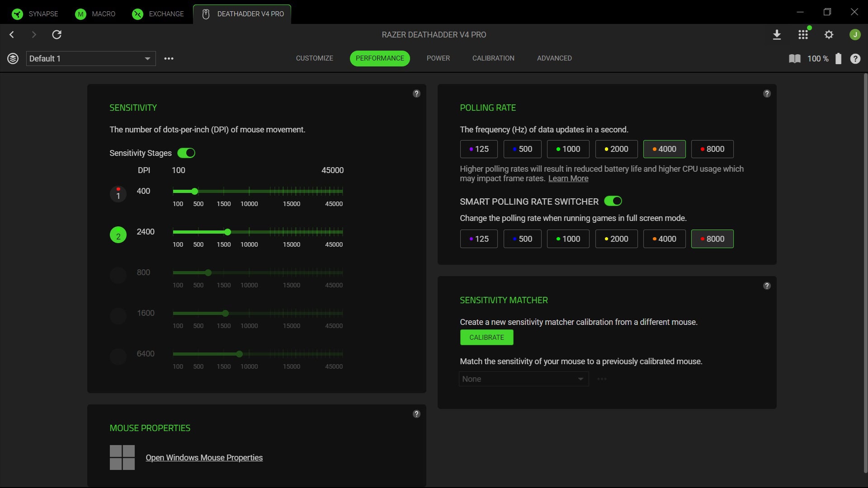Set polling rate to 4000 Hz
Viewport: 868px width, 488px height.
tap(664, 149)
